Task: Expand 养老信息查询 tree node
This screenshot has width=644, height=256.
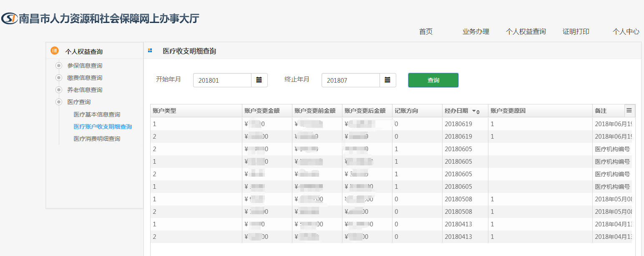Action: click(59, 90)
